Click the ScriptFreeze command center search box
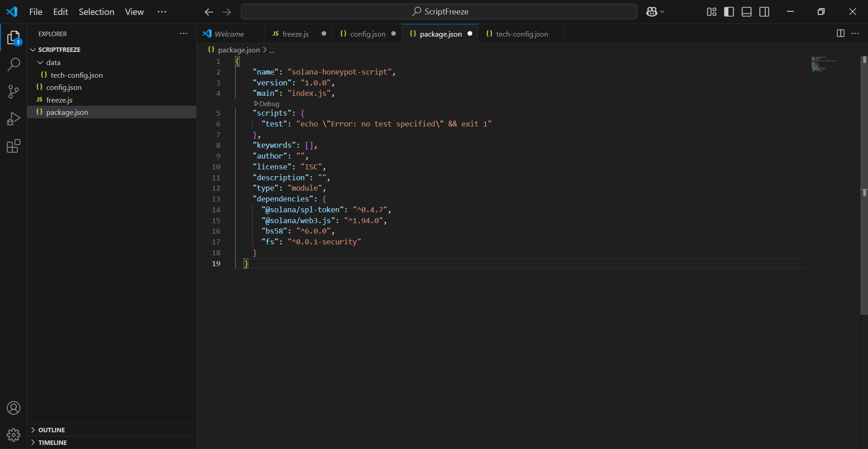The image size is (868, 449). tap(439, 12)
